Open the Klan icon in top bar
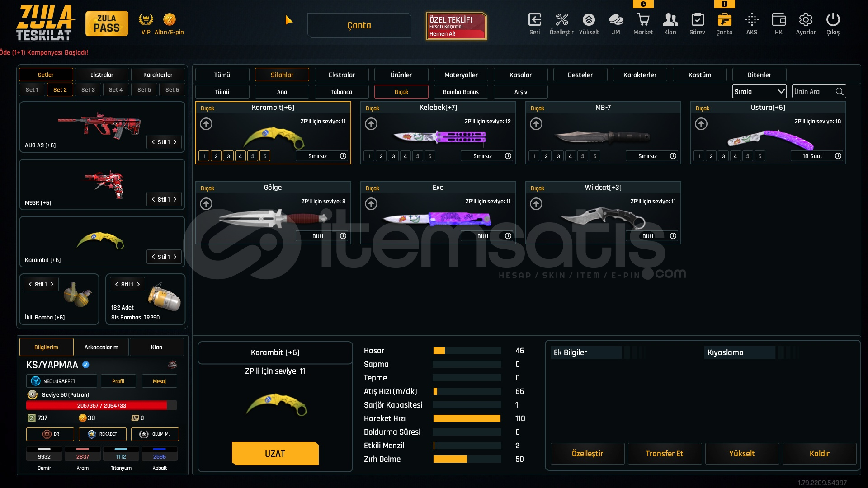 [670, 20]
